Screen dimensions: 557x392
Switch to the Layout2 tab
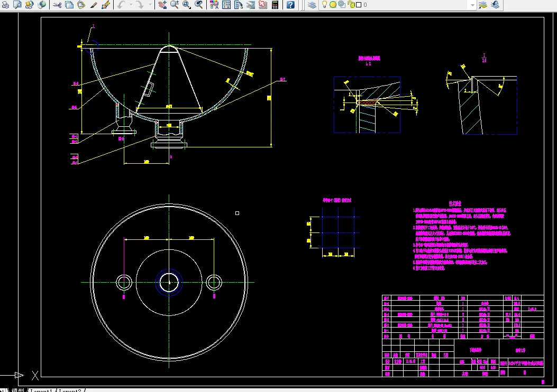pyautogui.click(x=70, y=390)
